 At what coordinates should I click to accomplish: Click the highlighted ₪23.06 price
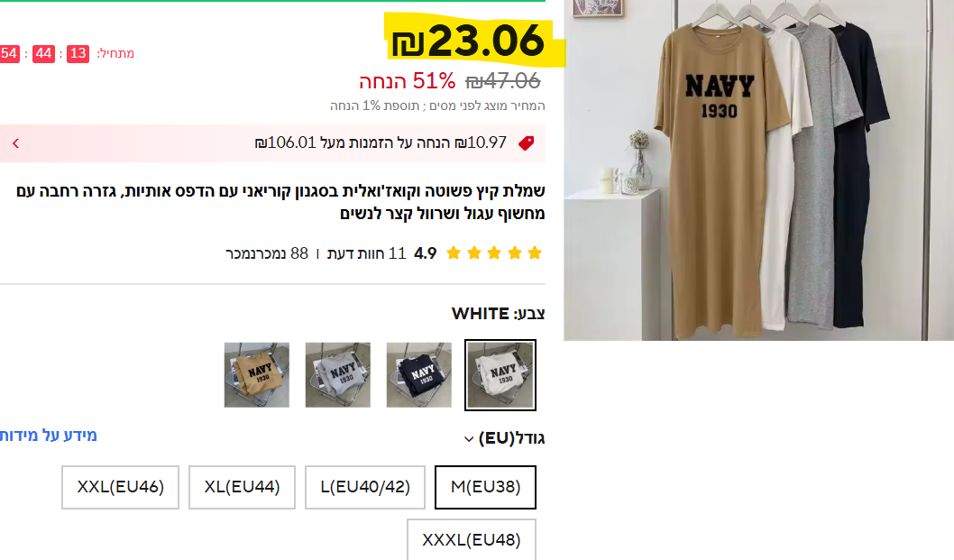tap(468, 41)
